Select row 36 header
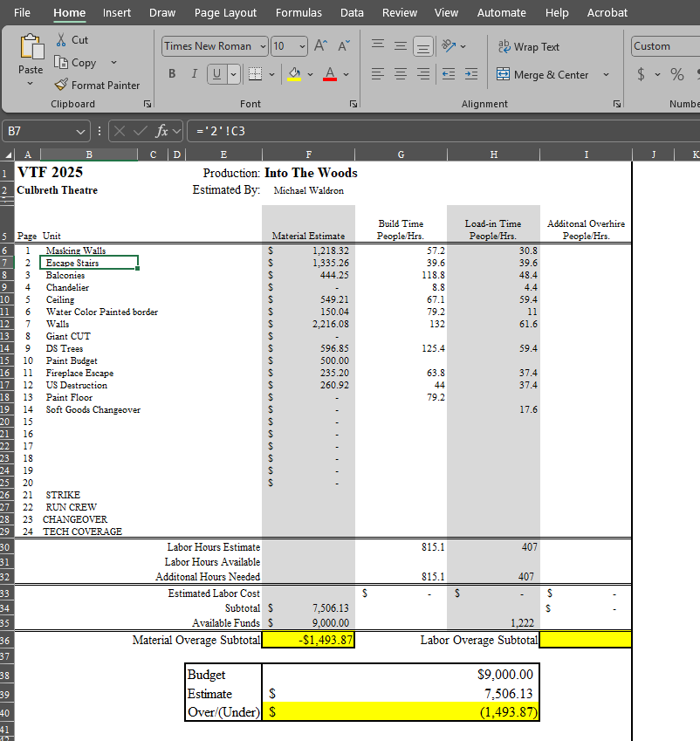The height and width of the screenshot is (741, 700). coord(5,640)
